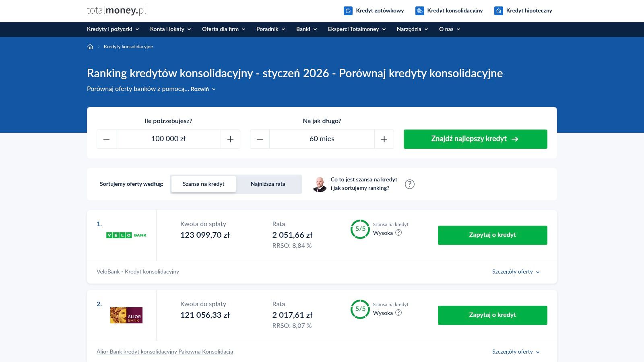The height and width of the screenshot is (362, 644).
Task: Click the VeloBank 5/5 score circle
Action: (x=360, y=229)
